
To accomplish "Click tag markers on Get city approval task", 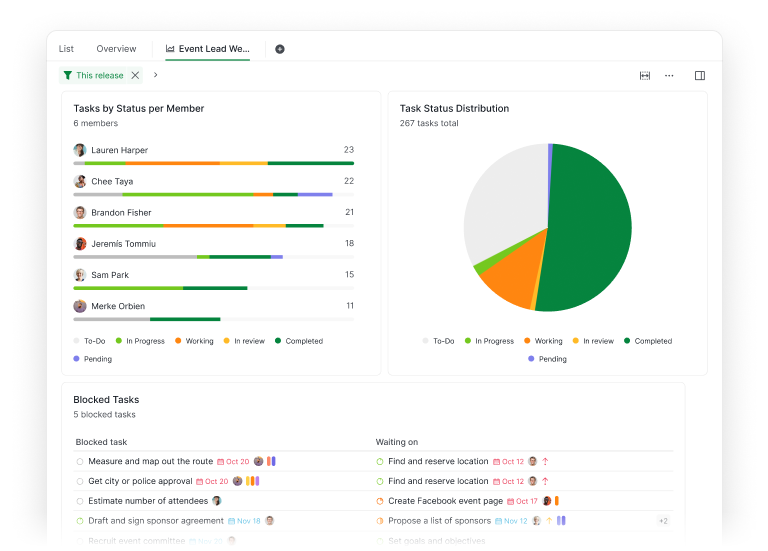I will coord(252,481).
